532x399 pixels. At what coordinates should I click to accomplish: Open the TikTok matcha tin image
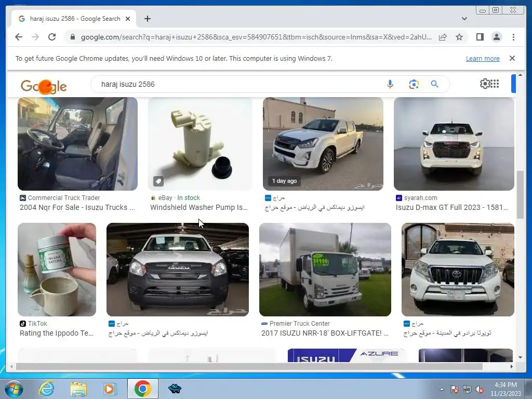[x=57, y=270]
